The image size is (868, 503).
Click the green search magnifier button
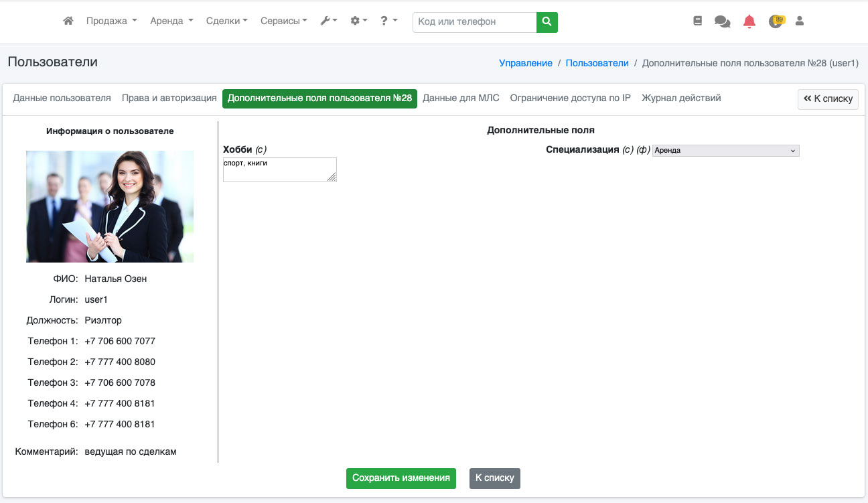point(547,22)
